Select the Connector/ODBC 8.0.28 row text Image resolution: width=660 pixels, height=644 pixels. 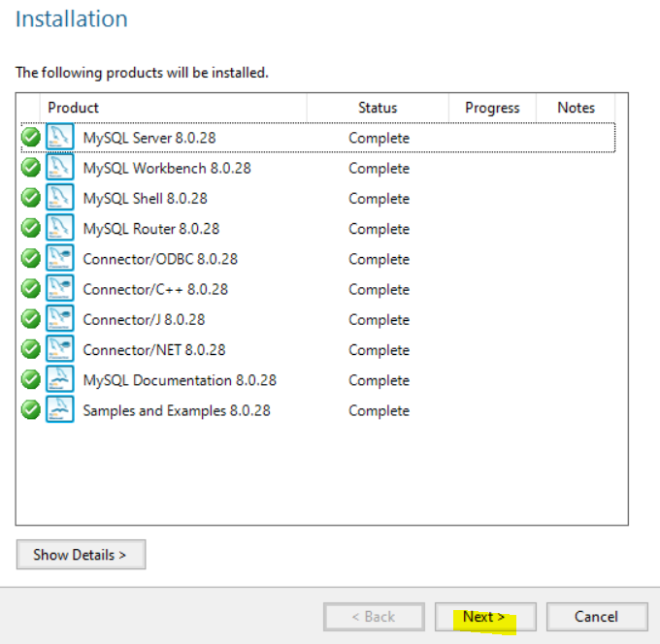point(160,259)
